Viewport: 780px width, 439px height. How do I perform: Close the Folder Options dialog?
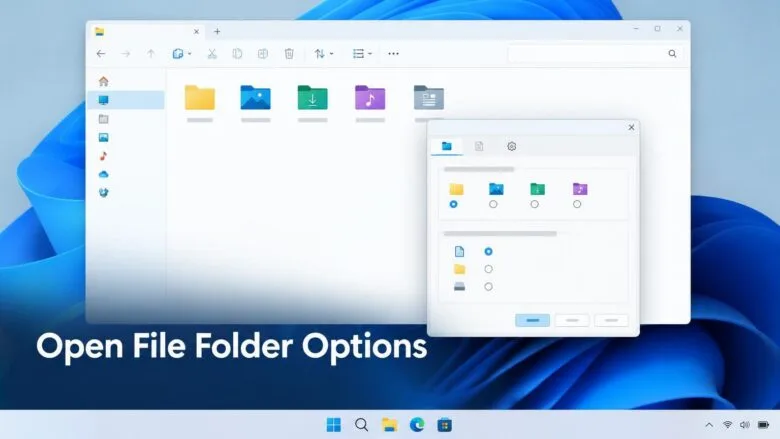click(631, 127)
